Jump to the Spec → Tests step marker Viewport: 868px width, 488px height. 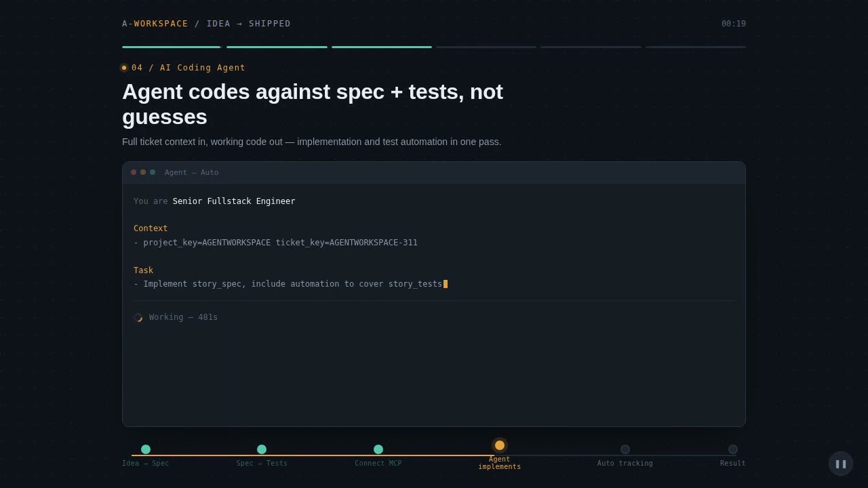tap(262, 449)
